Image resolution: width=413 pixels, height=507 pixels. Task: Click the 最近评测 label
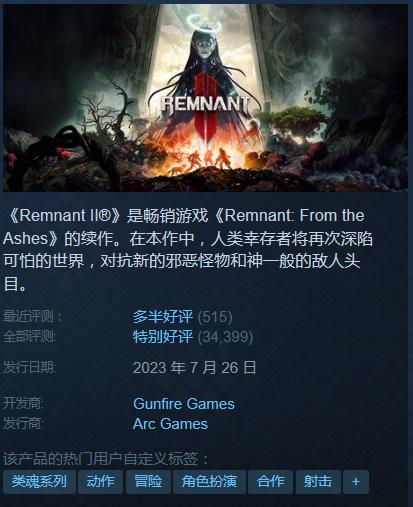coord(32,316)
